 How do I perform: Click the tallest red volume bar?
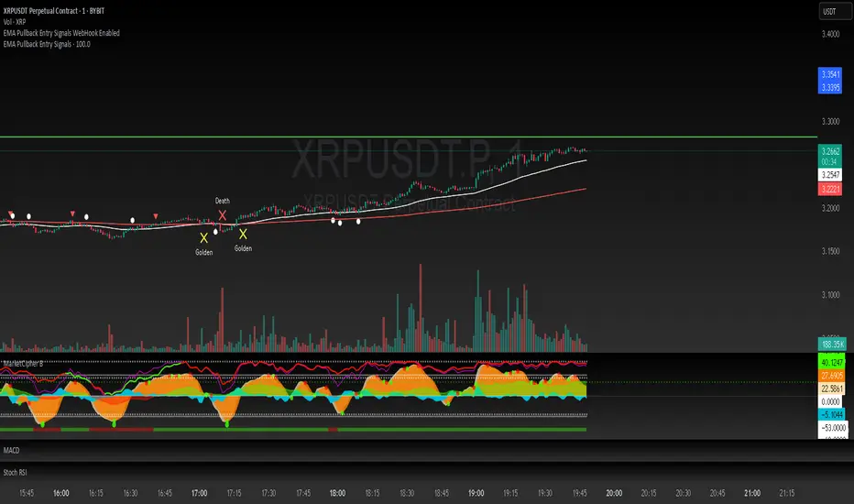(x=420, y=308)
